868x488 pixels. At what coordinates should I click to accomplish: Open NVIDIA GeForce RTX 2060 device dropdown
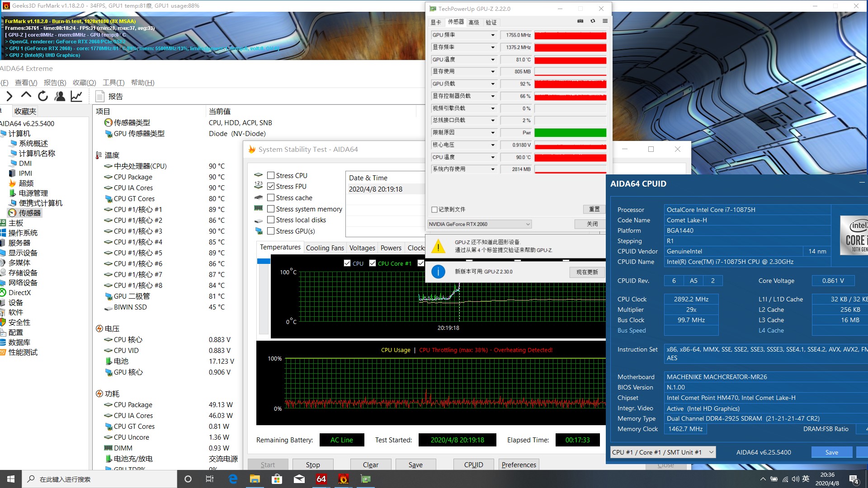[480, 224]
